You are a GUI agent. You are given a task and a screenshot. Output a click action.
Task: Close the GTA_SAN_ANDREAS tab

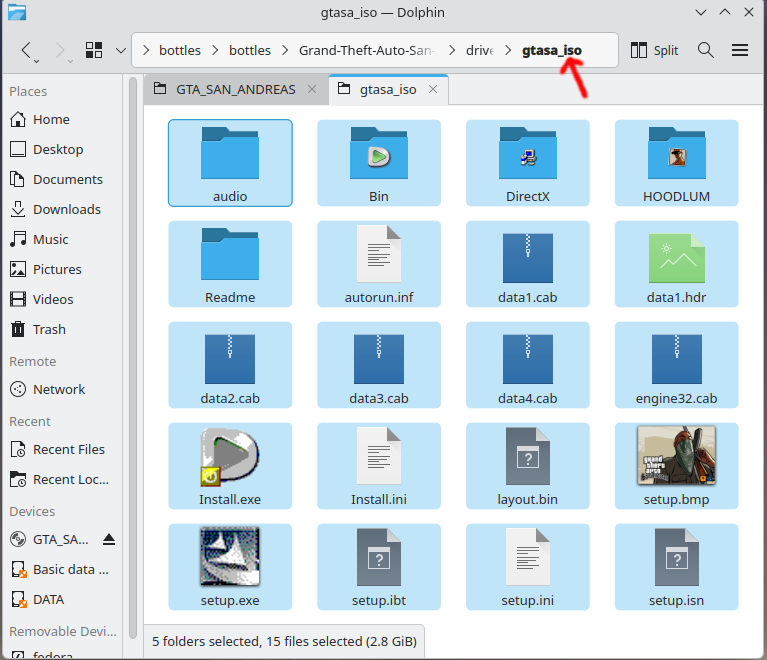[x=312, y=90]
